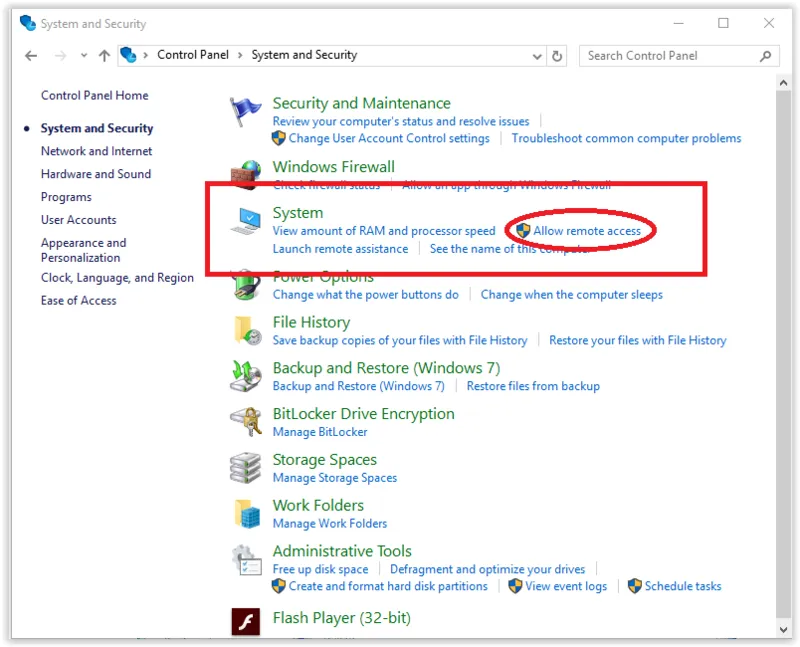
Task: Open the address bar history dropdown
Action: [538, 55]
